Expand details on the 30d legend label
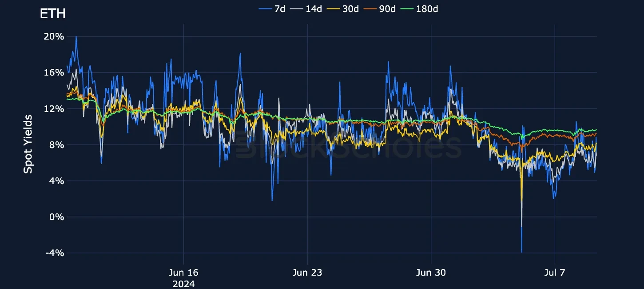644x289 pixels. 351,8
